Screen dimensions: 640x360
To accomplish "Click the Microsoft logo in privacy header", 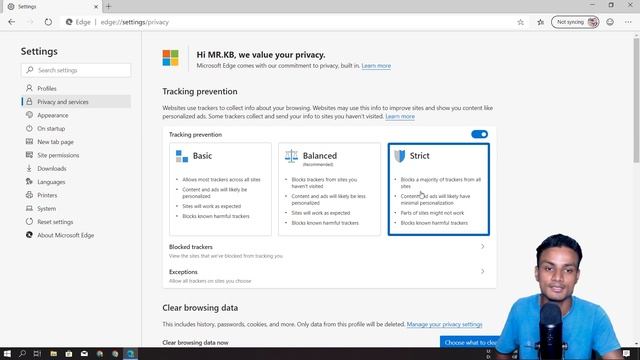I will click(171, 58).
